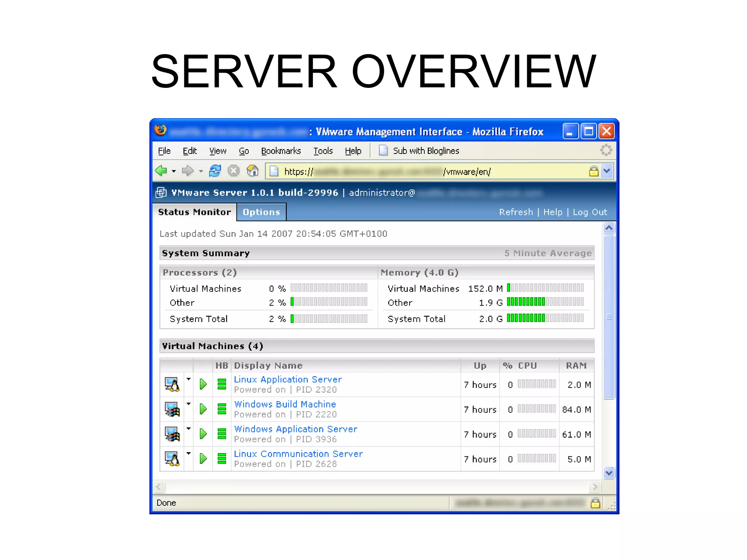The image size is (747, 560).
Task: Open the Linux Application Server link
Action: (288, 380)
